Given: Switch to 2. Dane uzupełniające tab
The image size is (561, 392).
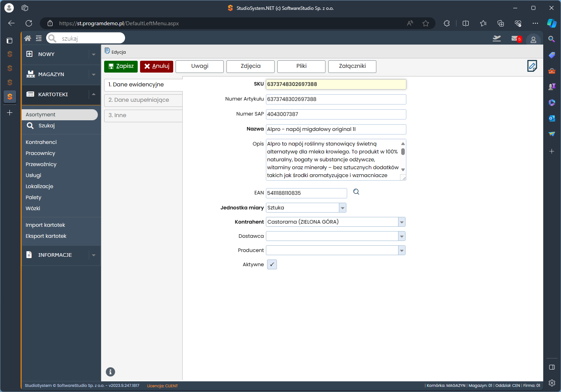Looking at the screenshot, I should tap(143, 100).
